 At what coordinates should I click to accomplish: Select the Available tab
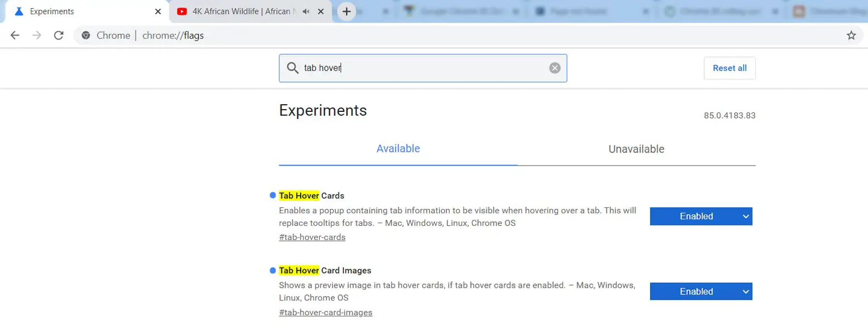click(x=398, y=149)
